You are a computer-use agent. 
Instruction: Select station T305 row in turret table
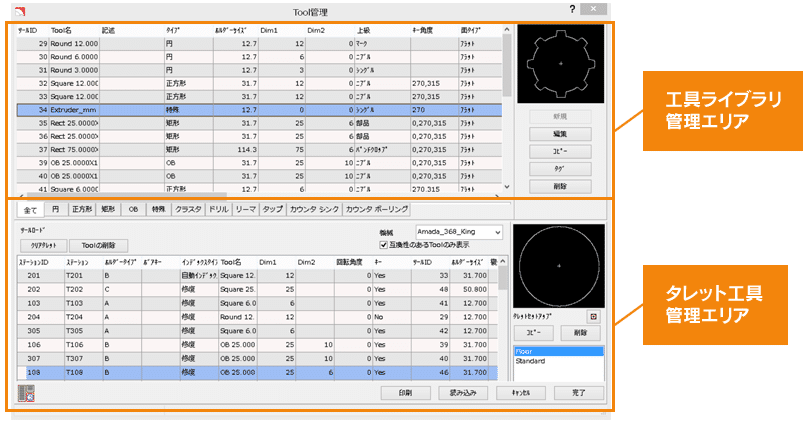coord(257,331)
